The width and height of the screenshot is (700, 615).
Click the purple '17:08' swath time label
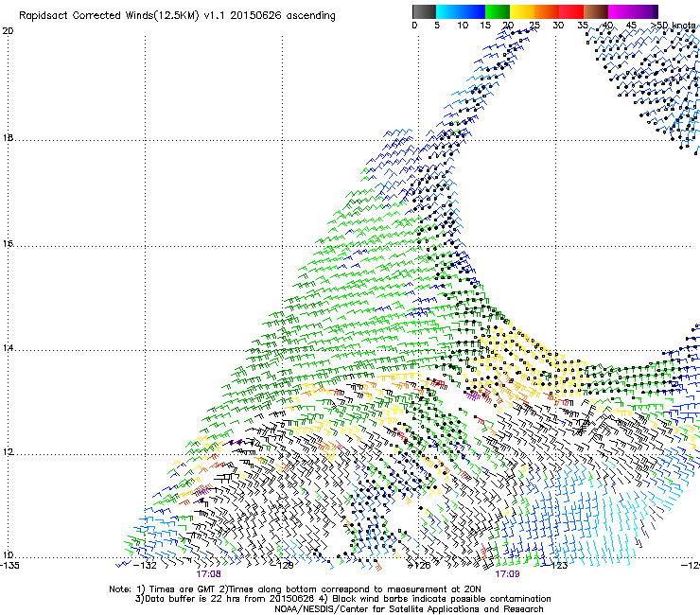point(208,574)
